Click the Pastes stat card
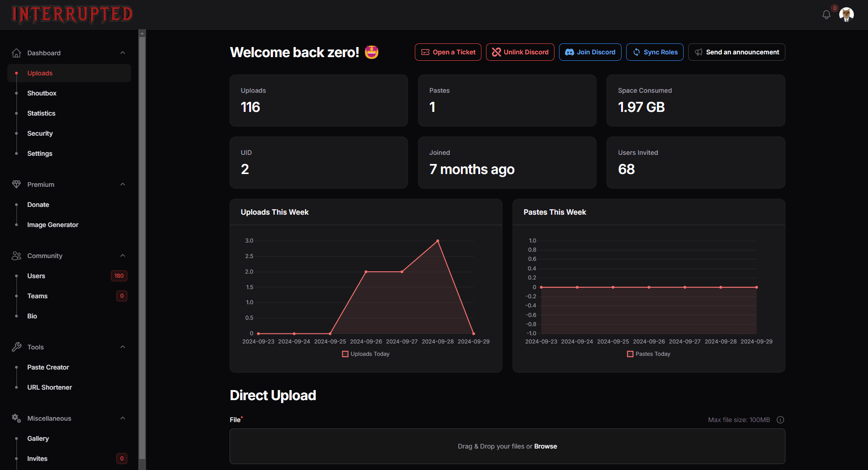 [x=507, y=100]
